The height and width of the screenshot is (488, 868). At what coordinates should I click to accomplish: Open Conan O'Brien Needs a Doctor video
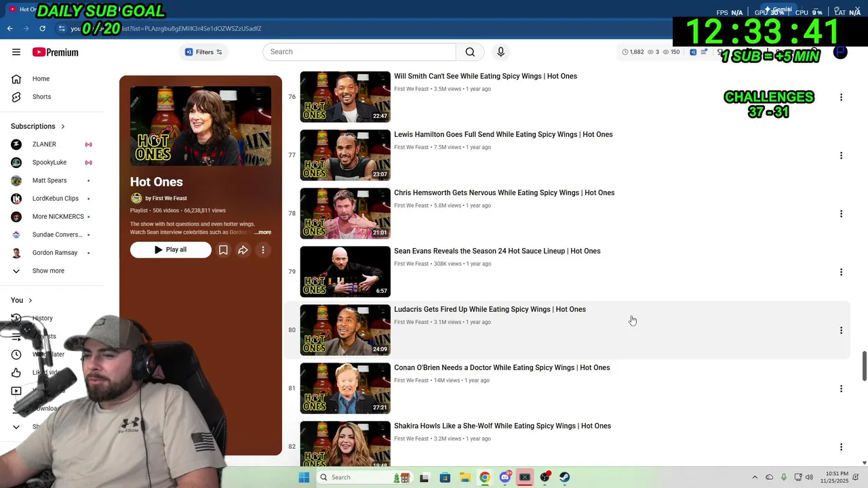[502, 368]
